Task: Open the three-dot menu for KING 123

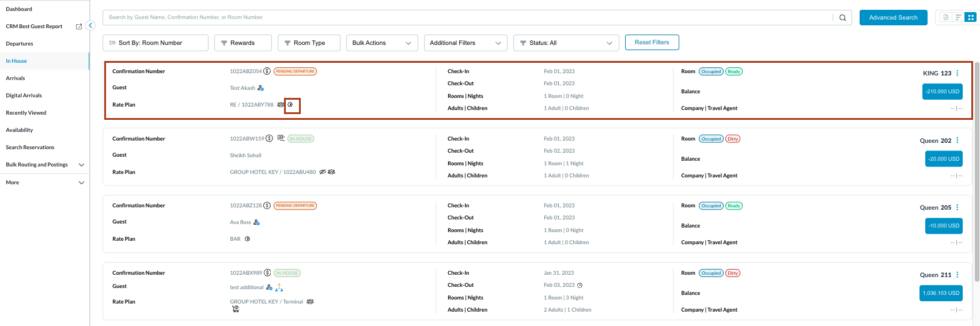Action: coord(958,73)
